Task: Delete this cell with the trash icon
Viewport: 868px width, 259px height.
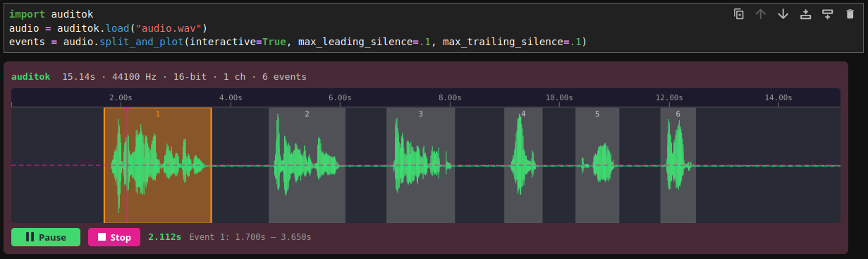Action: point(850,14)
